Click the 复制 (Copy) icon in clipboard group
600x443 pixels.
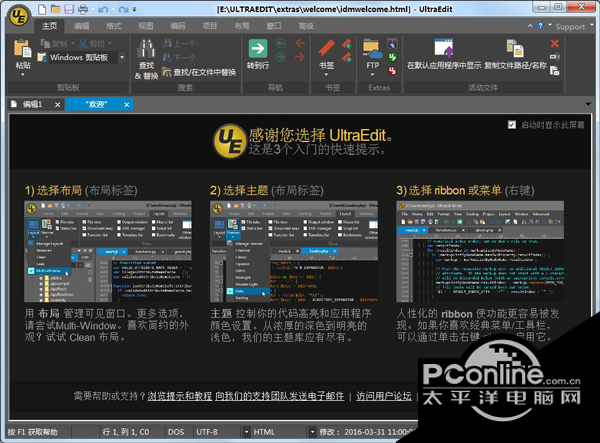click(x=45, y=44)
